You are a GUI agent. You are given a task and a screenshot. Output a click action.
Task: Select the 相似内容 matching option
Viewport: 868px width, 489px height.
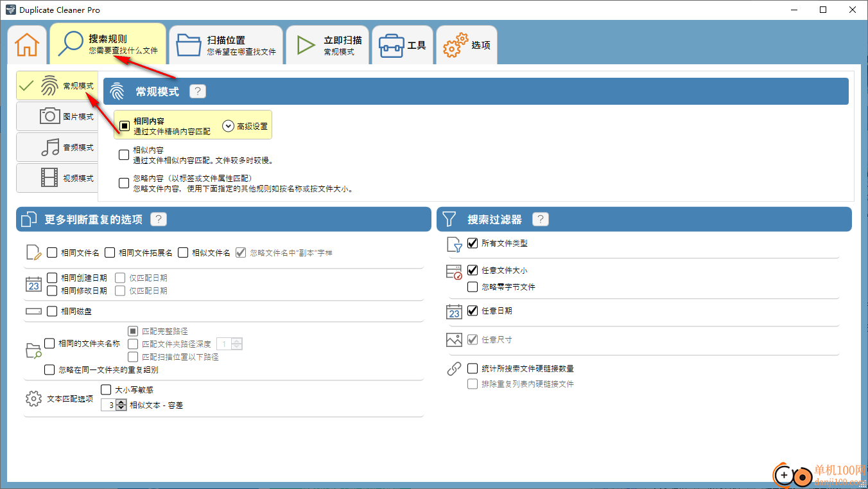click(125, 155)
